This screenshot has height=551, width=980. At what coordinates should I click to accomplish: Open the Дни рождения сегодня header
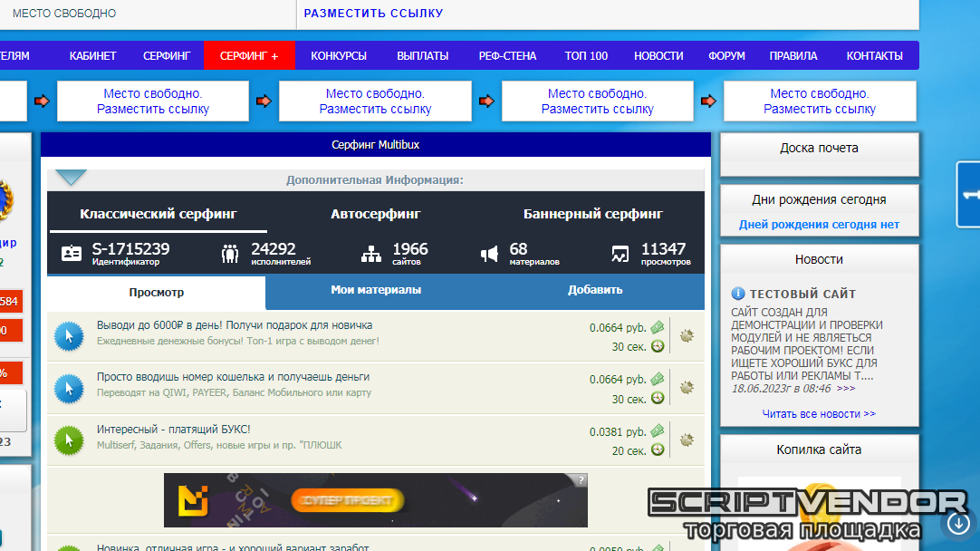point(819,199)
